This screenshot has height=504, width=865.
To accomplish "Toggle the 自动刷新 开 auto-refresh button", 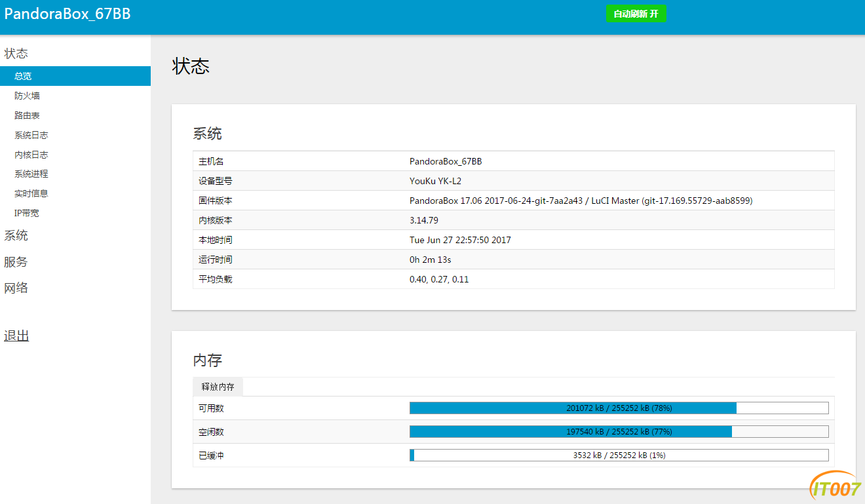I will pos(636,14).
